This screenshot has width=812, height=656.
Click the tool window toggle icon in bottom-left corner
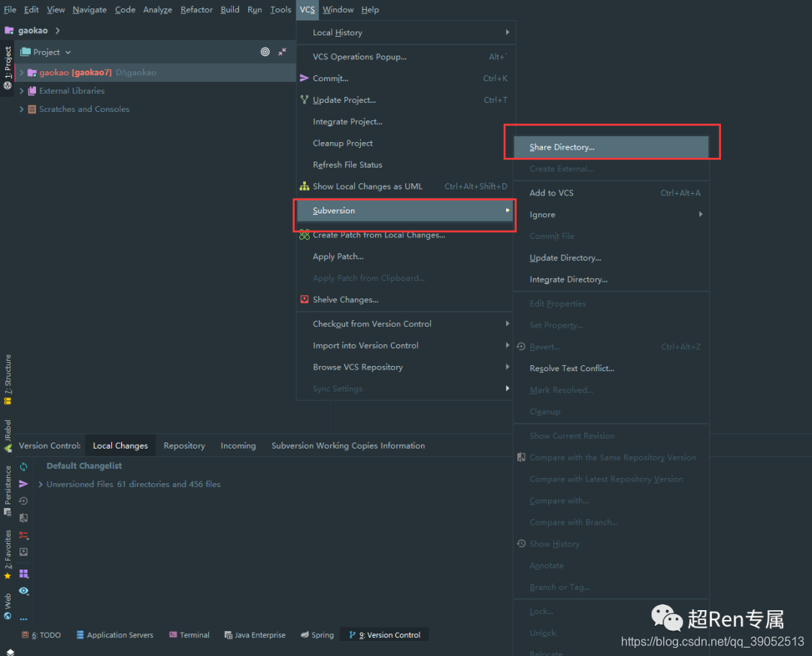click(x=10, y=651)
